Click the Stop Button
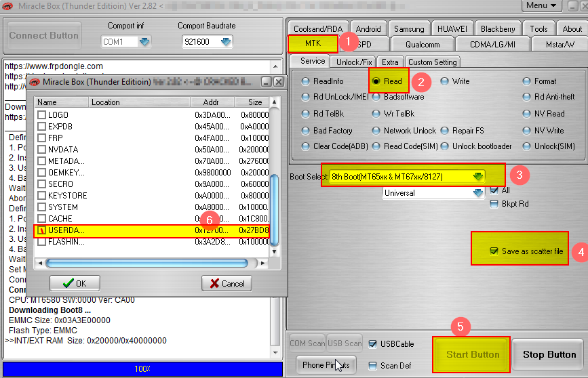The height and width of the screenshot is (378, 588). coord(549,354)
